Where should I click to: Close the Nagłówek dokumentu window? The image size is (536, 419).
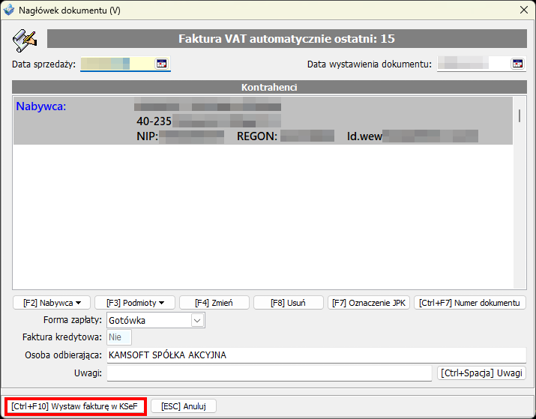point(524,10)
